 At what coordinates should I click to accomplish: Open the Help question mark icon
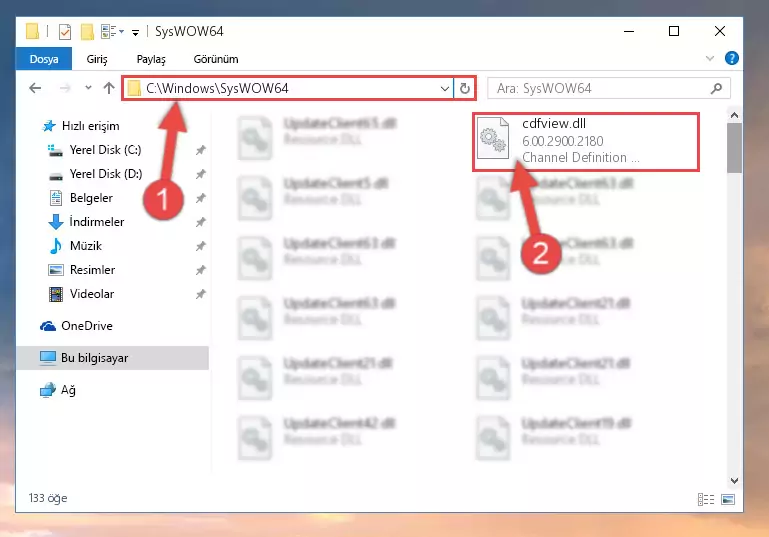coord(731,58)
